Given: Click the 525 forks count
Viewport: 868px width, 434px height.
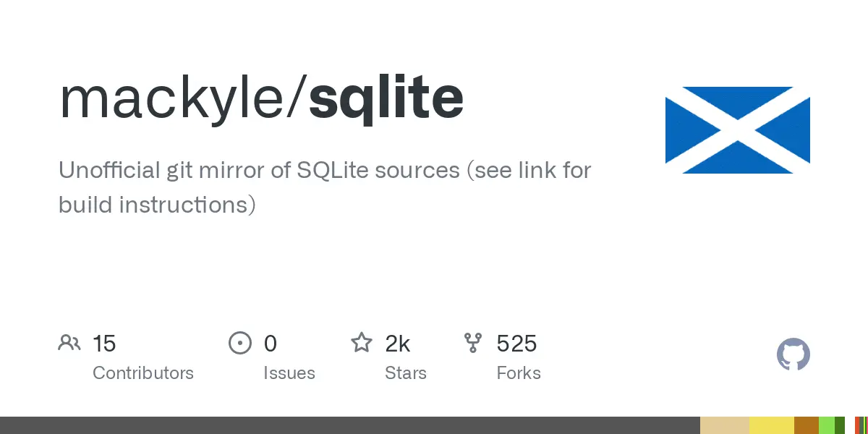Looking at the screenshot, I should pyautogui.click(x=516, y=344).
